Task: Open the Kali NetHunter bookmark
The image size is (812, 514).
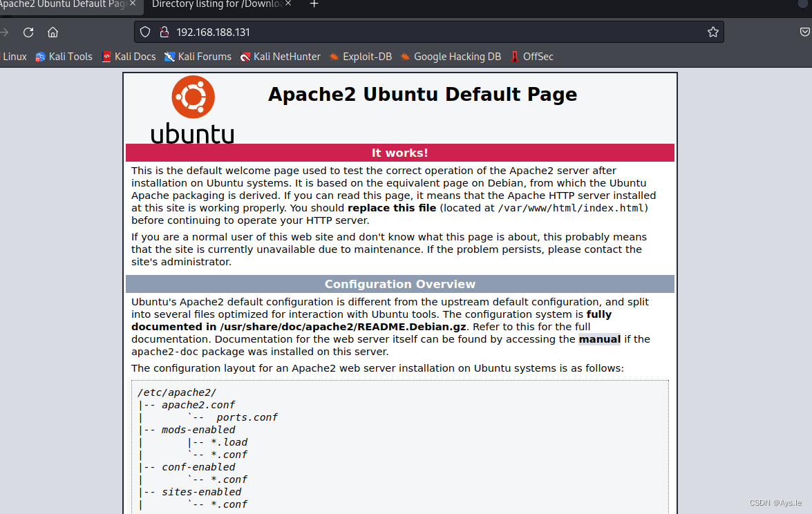Action: coord(280,57)
